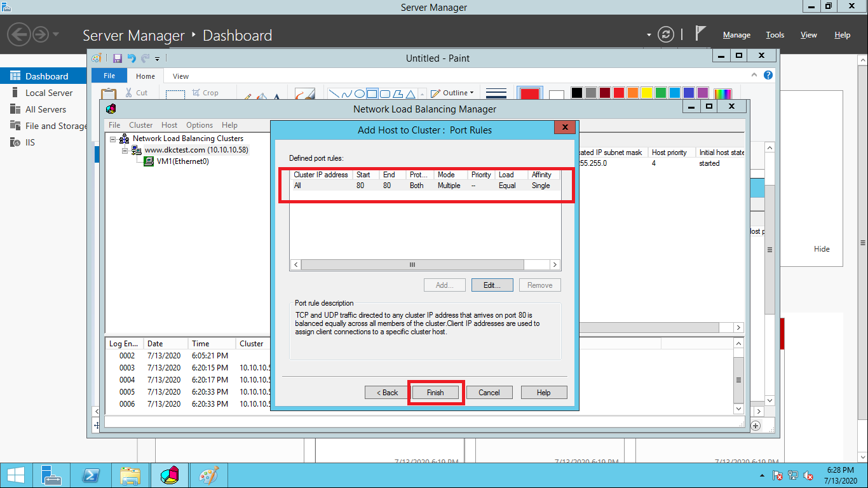
Task: Select log entry 0004 in NLB Manager
Action: point(188,380)
